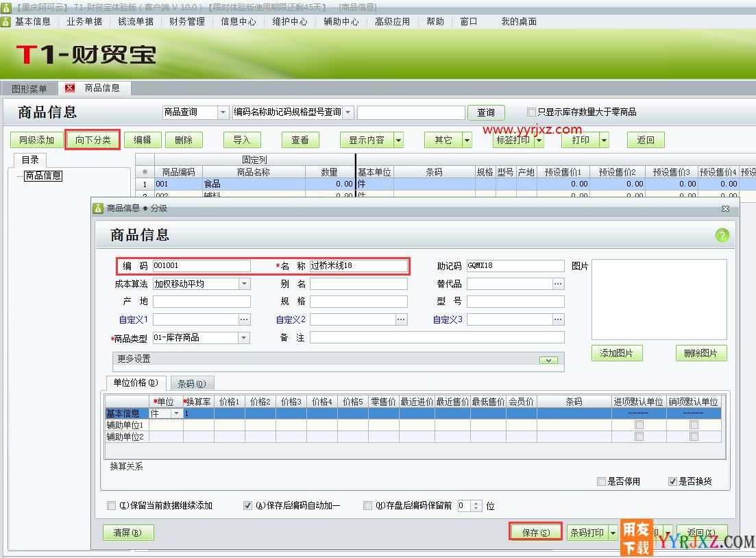This screenshot has width=756, height=558.
Task: Open the 我的桌面 menu
Action: (519, 22)
